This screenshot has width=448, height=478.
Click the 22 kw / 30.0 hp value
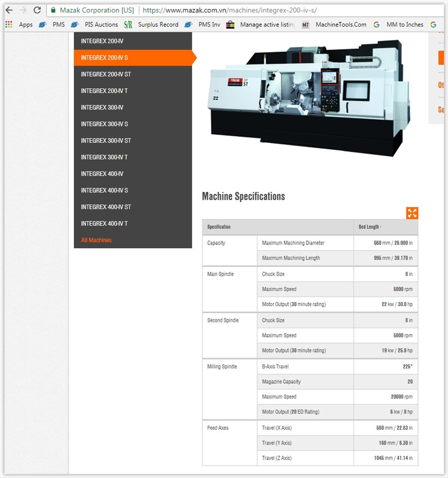coord(397,304)
